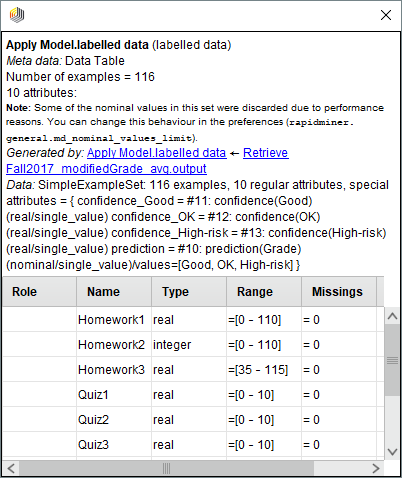
Task: Click the Missings column header
Action: point(339,292)
